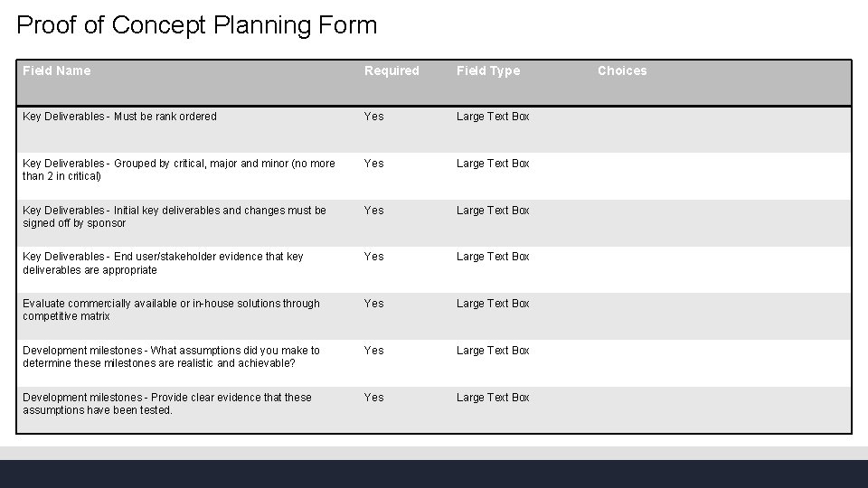Click Yes in the rank ordered row
The height and width of the screenshot is (488, 868).
pos(373,117)
